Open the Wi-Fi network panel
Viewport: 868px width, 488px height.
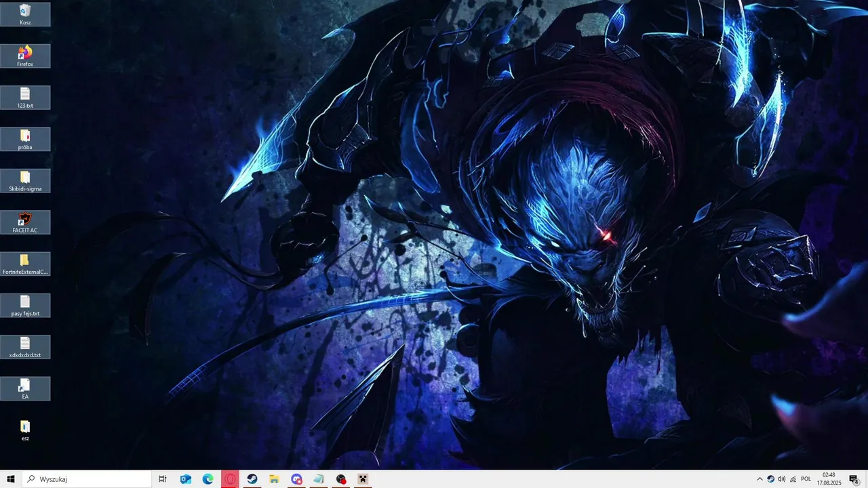point(793,479)
